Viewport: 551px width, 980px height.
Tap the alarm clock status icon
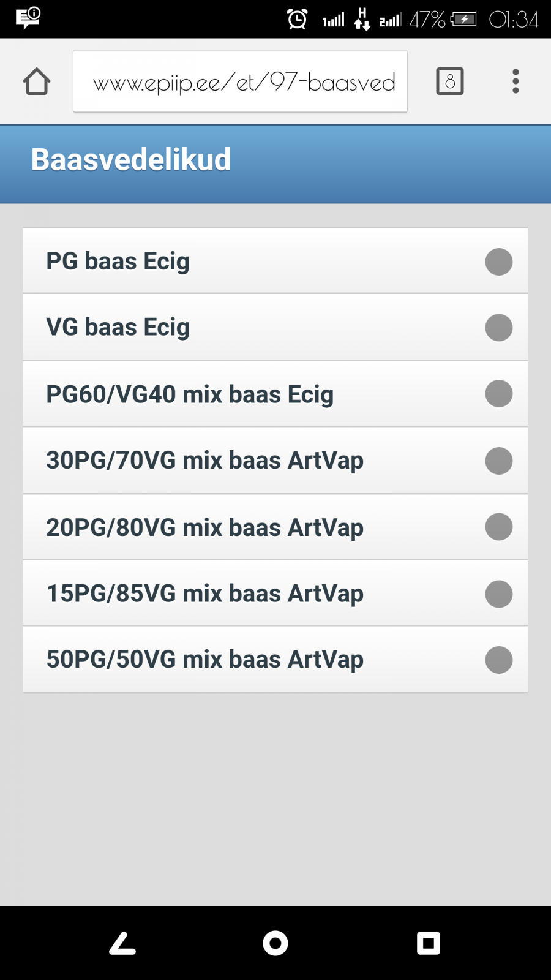coord(298,19)
